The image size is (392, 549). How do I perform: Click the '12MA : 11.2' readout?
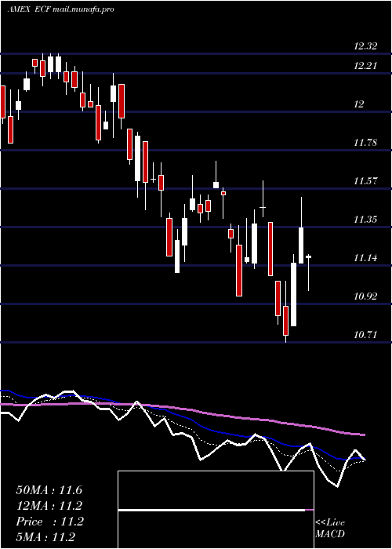click(x=49, y=506)
